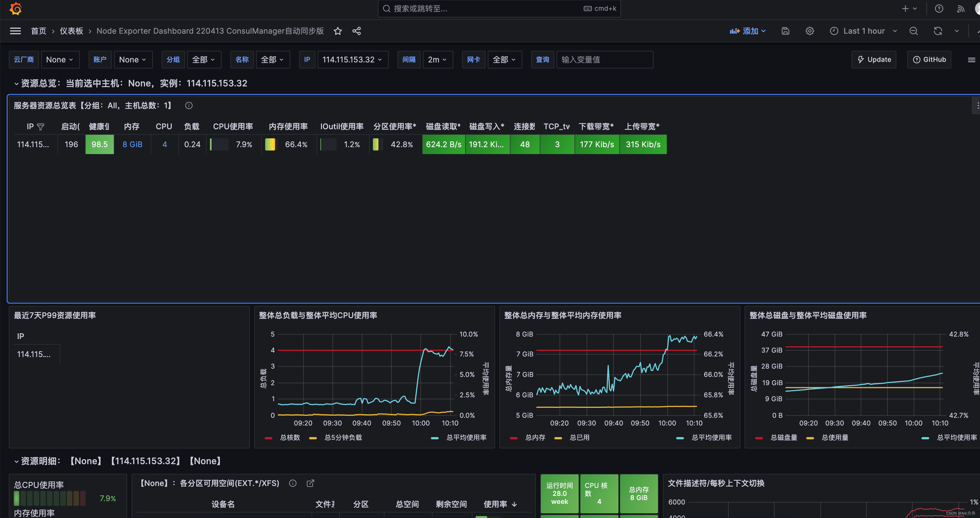Open IP 114.115.153.32 dropdown
The width and height of the screenshot is (980, 518).
click(x=353, y=60)
